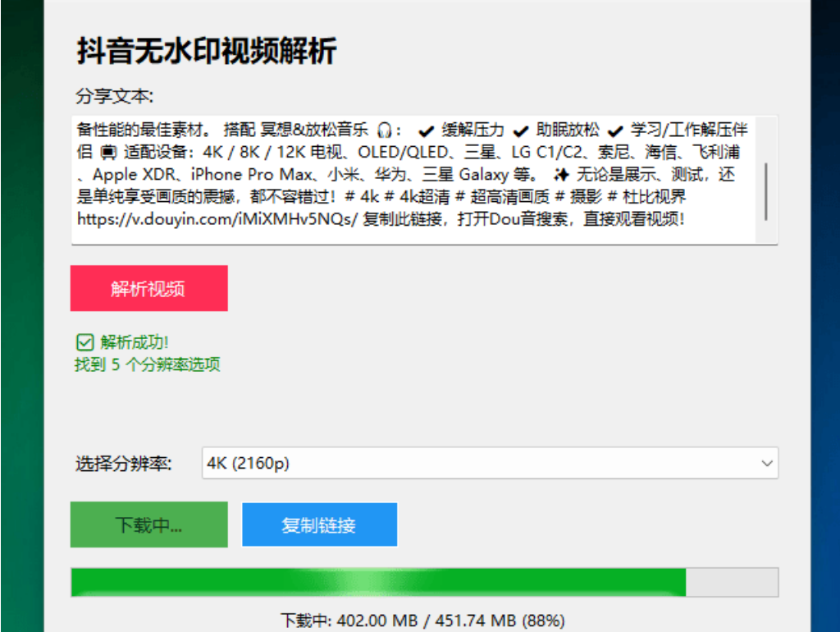Click the chevron arrow of resolution dropdown
The image size is (840, 632).
pos(767,464)
